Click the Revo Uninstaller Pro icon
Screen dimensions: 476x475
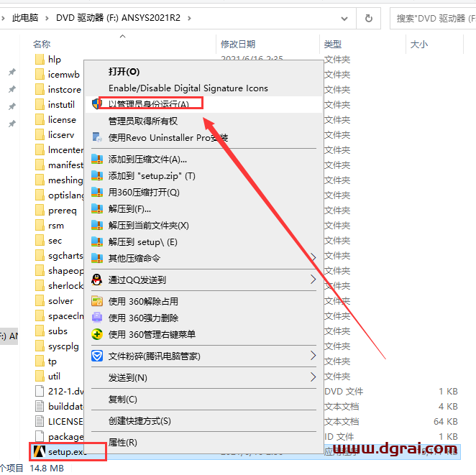click(x=97, y=137)
